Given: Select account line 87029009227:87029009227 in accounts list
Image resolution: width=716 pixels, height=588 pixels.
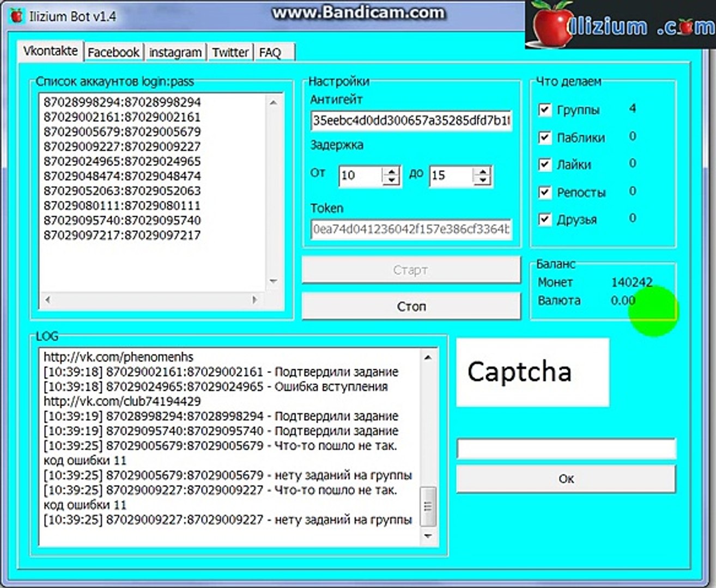Looking at the screenshot, I should 122,146.
